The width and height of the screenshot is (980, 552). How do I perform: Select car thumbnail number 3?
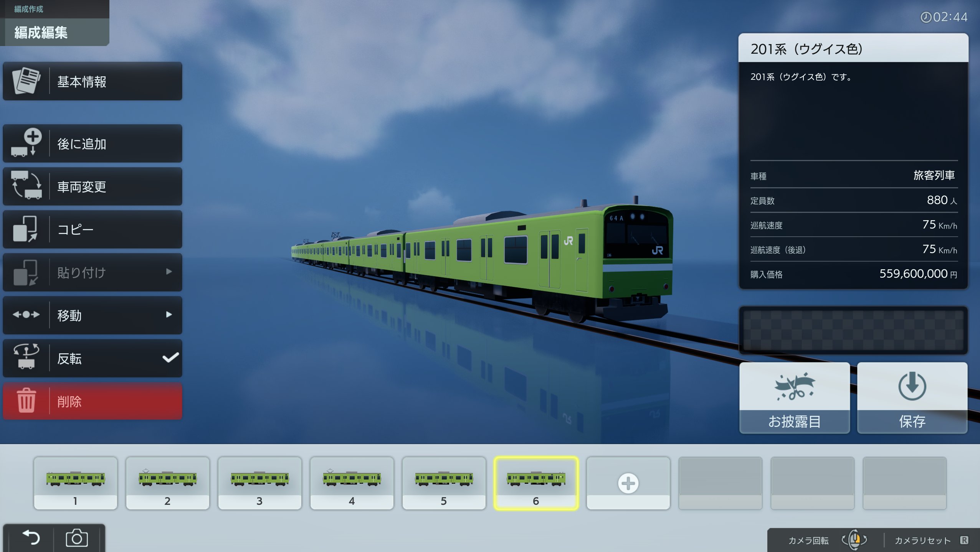[x=259, y=483]
